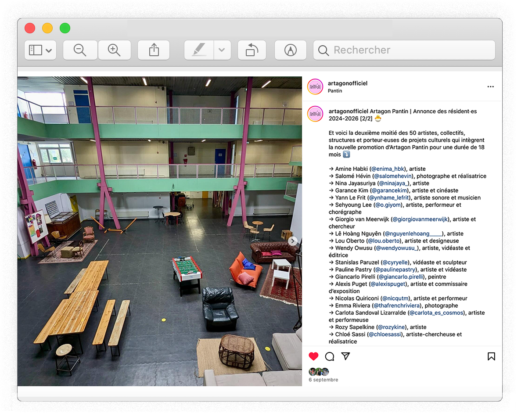The image size is (525, 420).
Task: Open the @enima_hbk mention
Action: pos(388,169)
